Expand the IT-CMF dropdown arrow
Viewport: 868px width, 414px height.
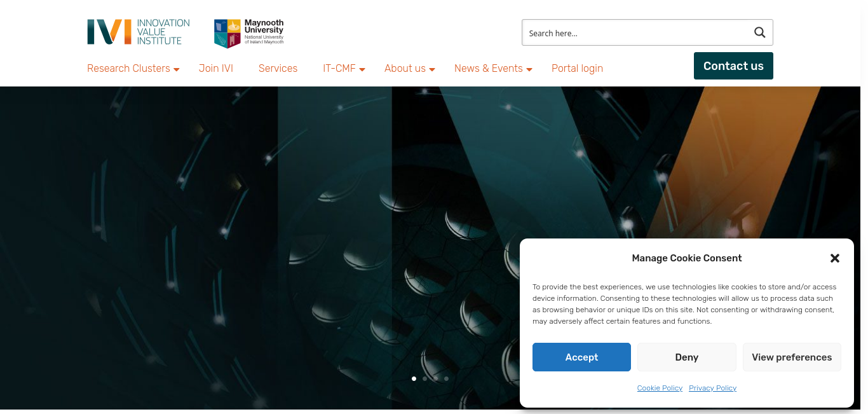coord(362,69)
